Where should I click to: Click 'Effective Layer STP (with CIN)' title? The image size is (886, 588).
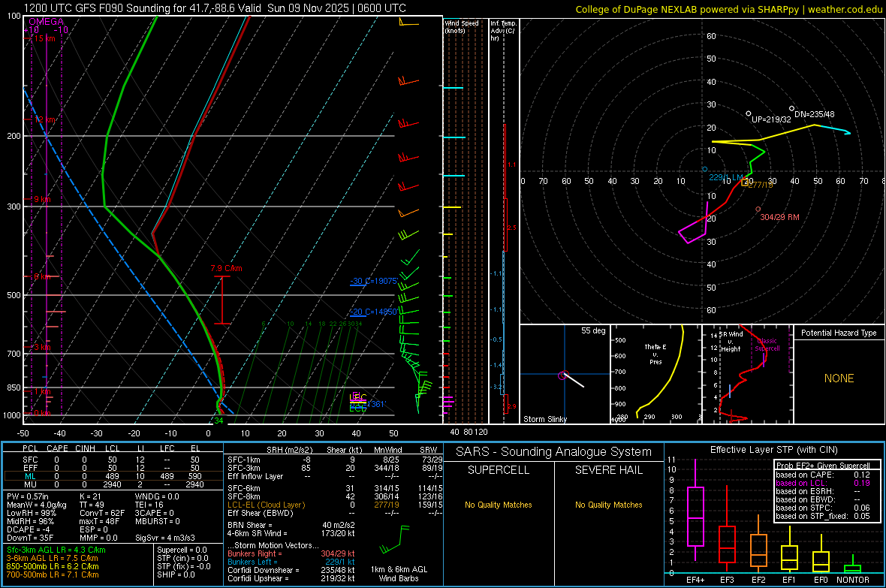(773, 450)
